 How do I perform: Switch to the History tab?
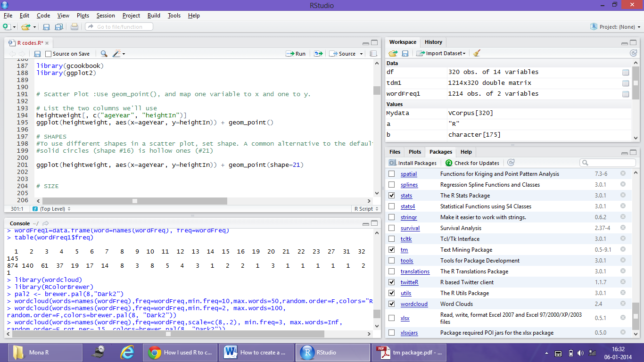click(x=433, y=42)
